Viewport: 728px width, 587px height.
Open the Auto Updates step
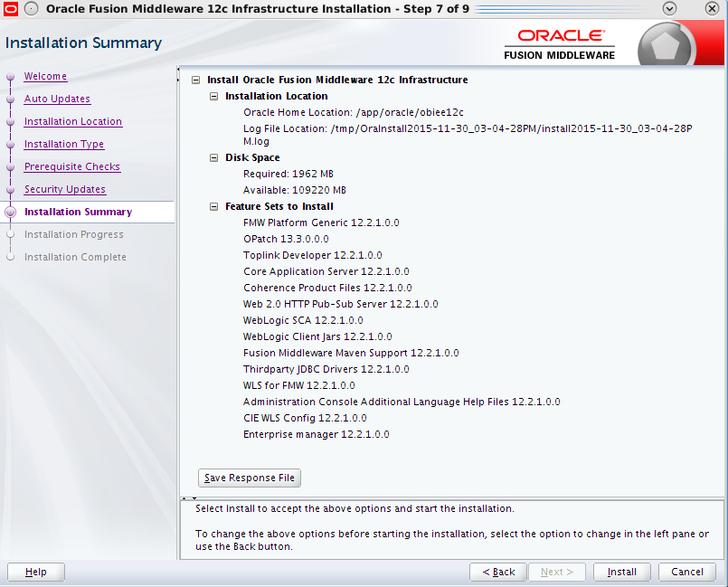pos(57,99)
